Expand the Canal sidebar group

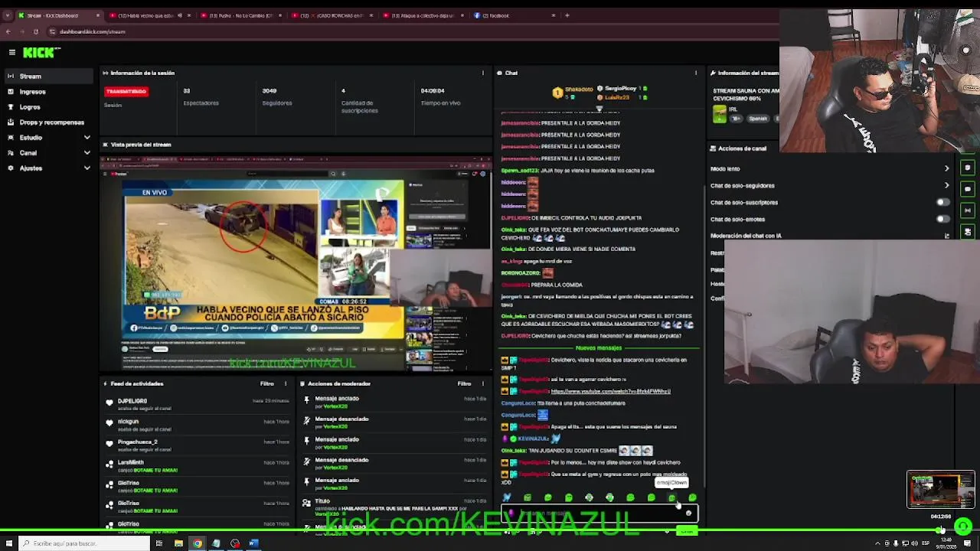(47, 153)
